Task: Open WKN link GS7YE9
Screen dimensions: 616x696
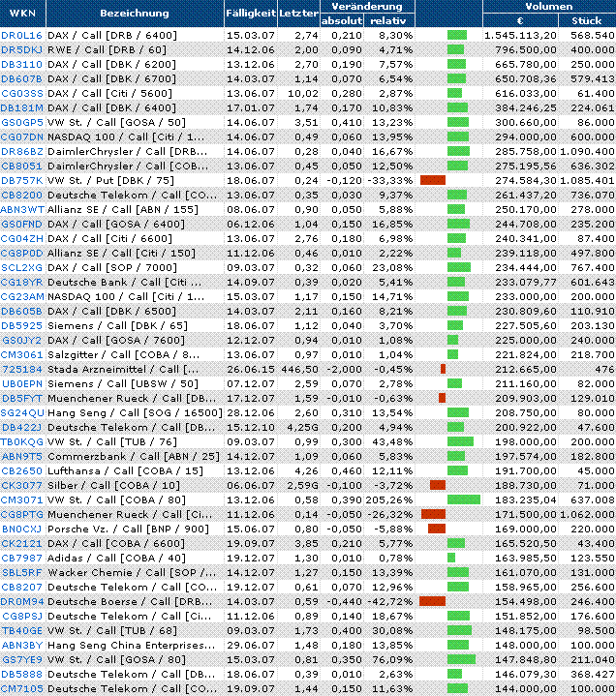Action: [22, 659]
